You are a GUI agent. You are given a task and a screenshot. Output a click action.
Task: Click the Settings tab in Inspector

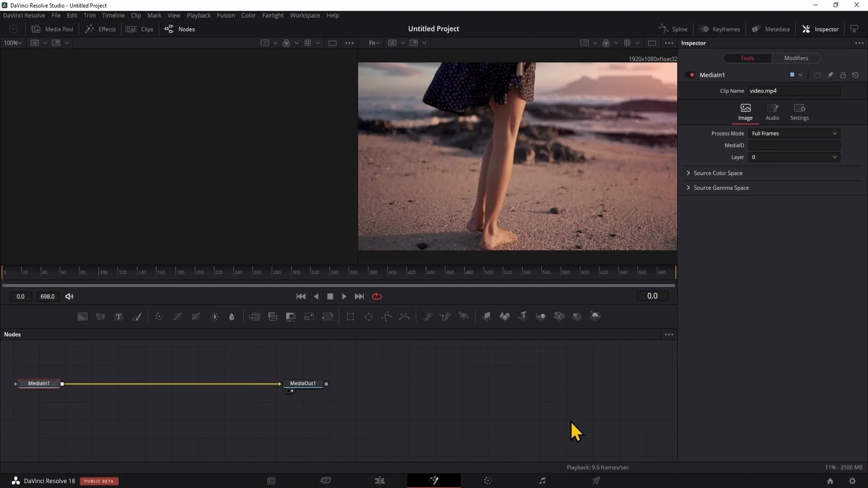(x=799, y=111)
